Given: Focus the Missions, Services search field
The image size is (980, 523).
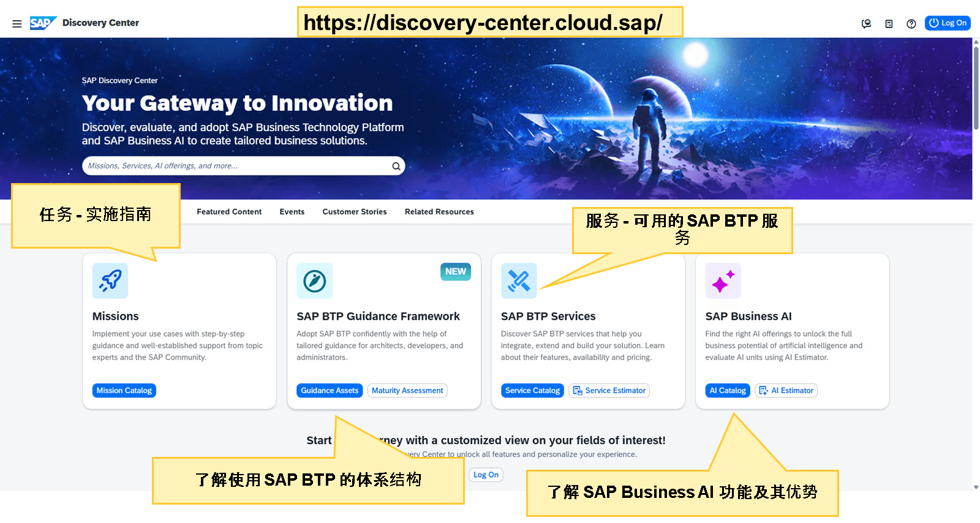Looking at the screenshot, I should click(x=243, y=166).
